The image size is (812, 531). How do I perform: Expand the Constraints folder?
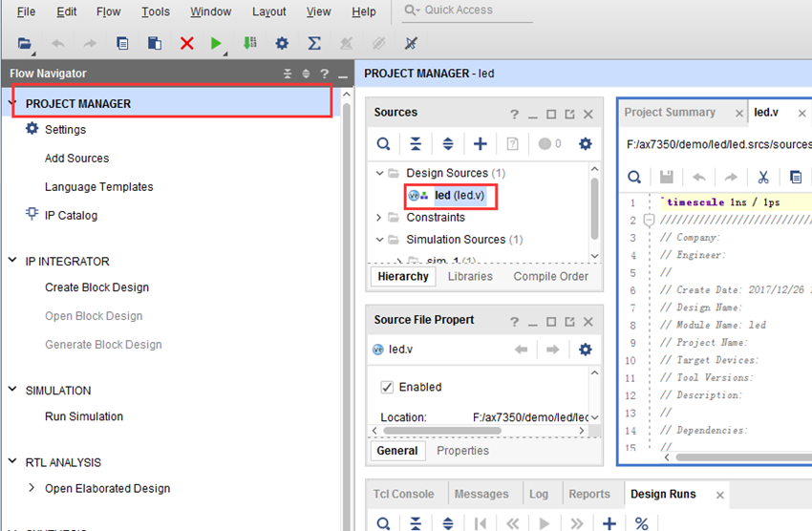tap(379, 218)
